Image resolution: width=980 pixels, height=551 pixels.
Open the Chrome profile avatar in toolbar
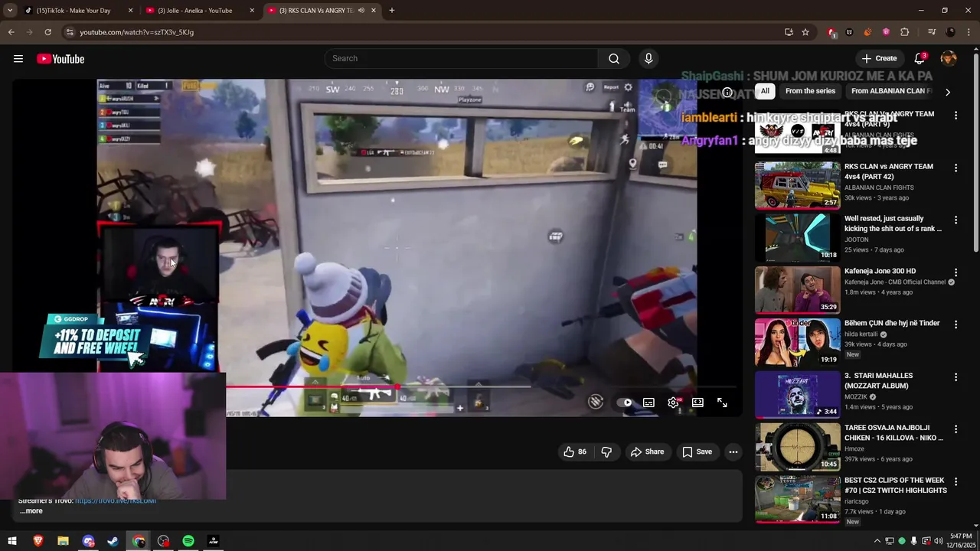950,32
